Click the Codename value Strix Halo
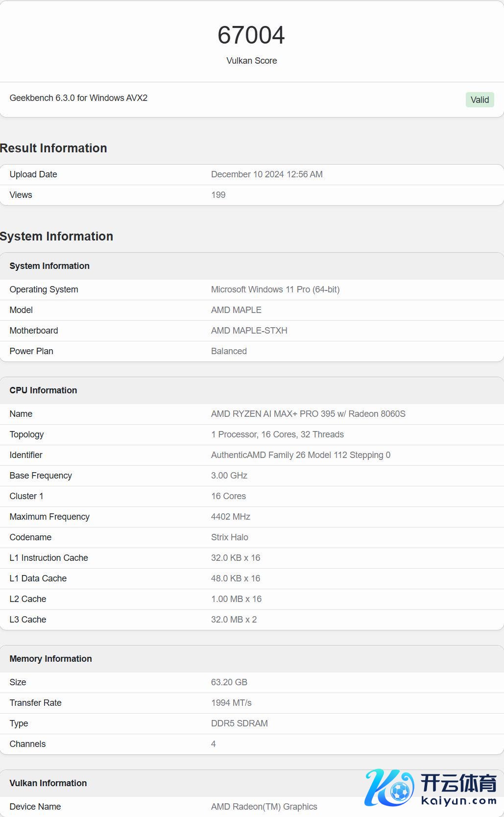Screen dimensions: 504x817 pyautogui.click(x=229, y=537)
